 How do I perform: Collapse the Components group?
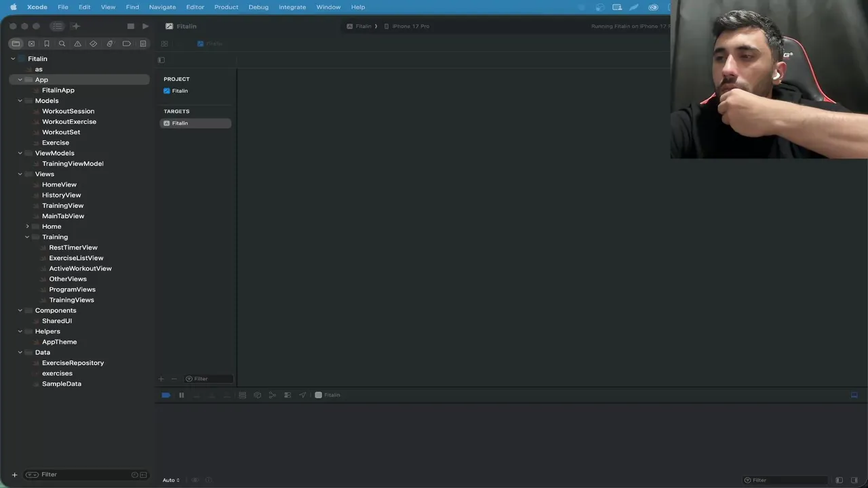(20, 310)
